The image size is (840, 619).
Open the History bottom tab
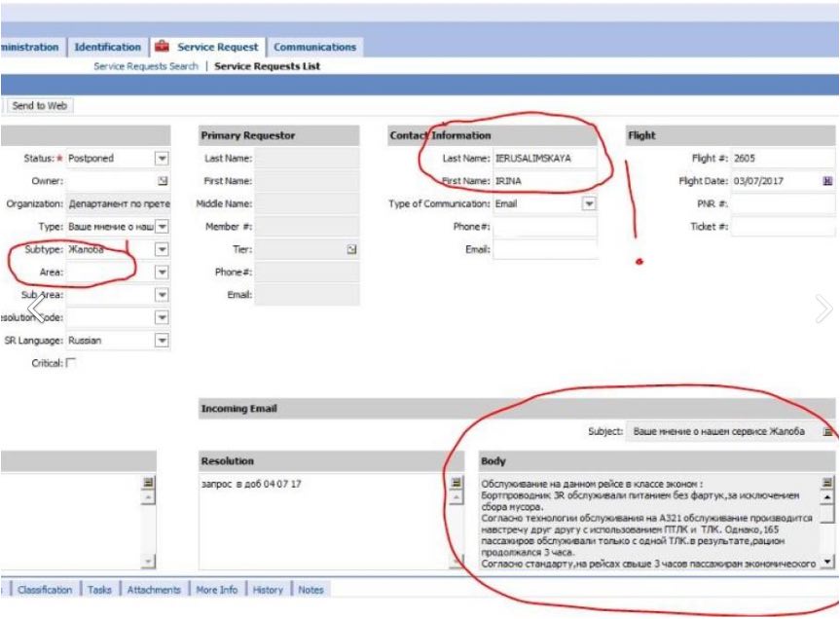click(x=268, y=590)
